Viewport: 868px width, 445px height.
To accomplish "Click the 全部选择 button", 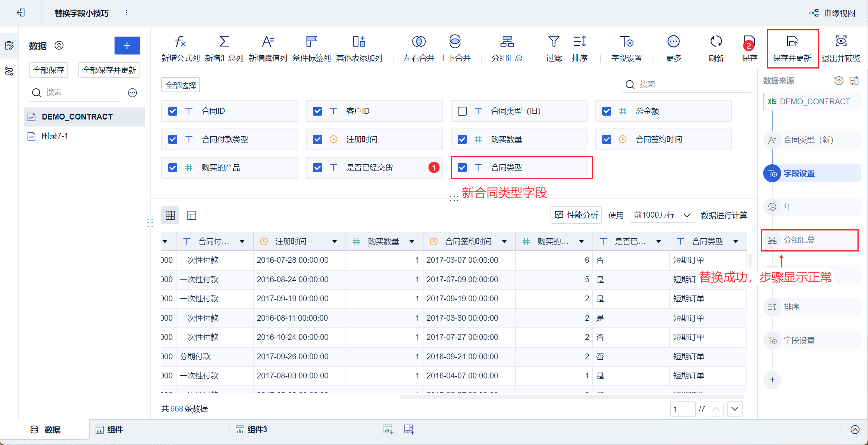I will tap(180, 85).
